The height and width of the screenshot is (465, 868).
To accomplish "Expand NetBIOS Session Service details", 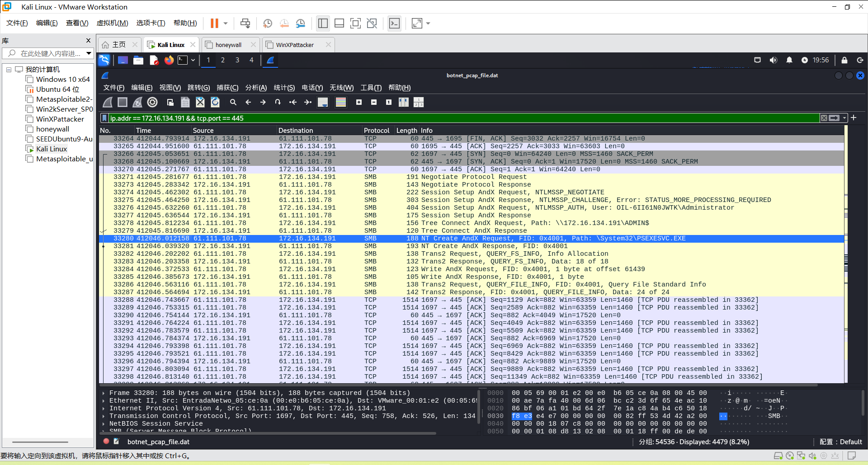I will 104,424.
